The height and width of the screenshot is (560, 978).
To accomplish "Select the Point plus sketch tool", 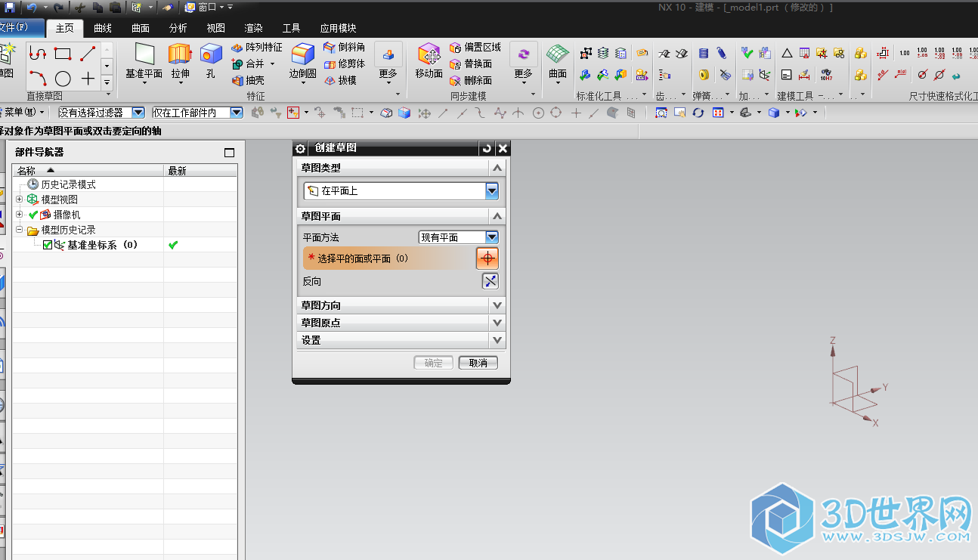I will point(88,79).
